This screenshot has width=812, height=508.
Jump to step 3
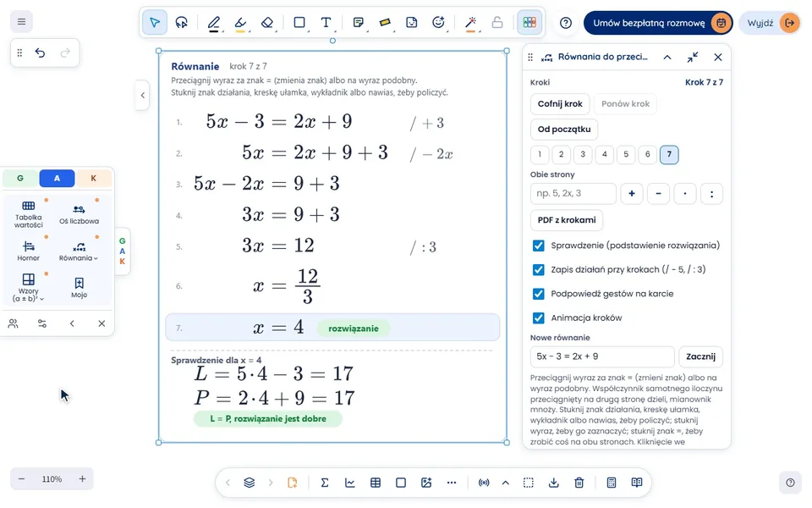click(583, 154)
